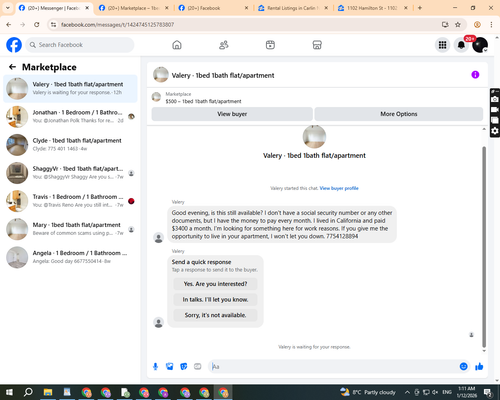Send quick reply 'Sorry, it's not available.'
500x400 pixels.
point(215,315)
